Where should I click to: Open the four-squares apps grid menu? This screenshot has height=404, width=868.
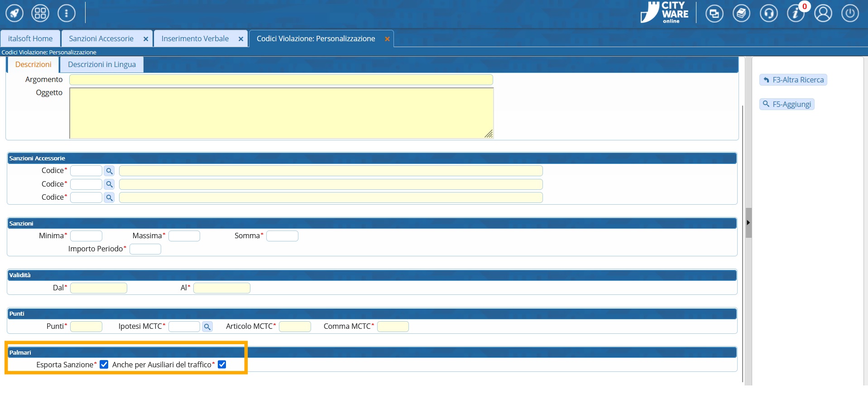point(40,13)
